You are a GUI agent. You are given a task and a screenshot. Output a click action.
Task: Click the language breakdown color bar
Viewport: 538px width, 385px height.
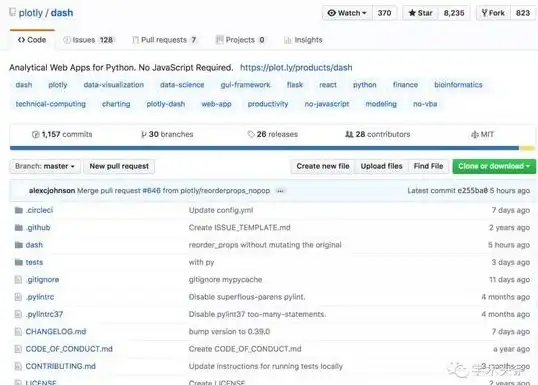click(x=272, y=148)
